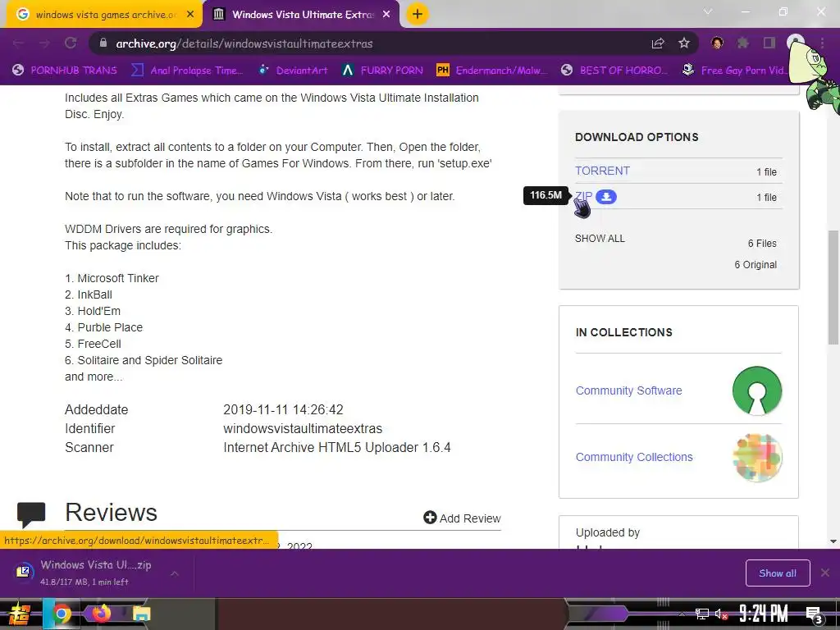
Task: Click the scrollbar down arrow
Action: (833, 541)
